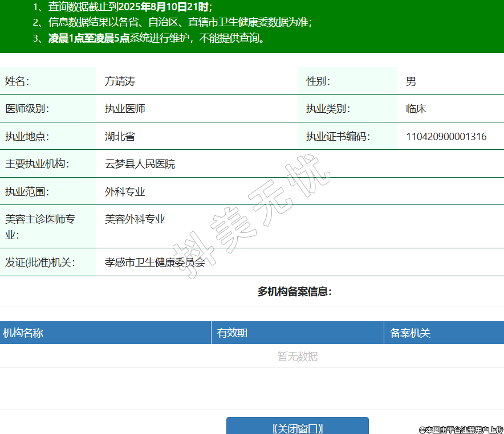Click the 关闭窗口 button

[297, 428]
